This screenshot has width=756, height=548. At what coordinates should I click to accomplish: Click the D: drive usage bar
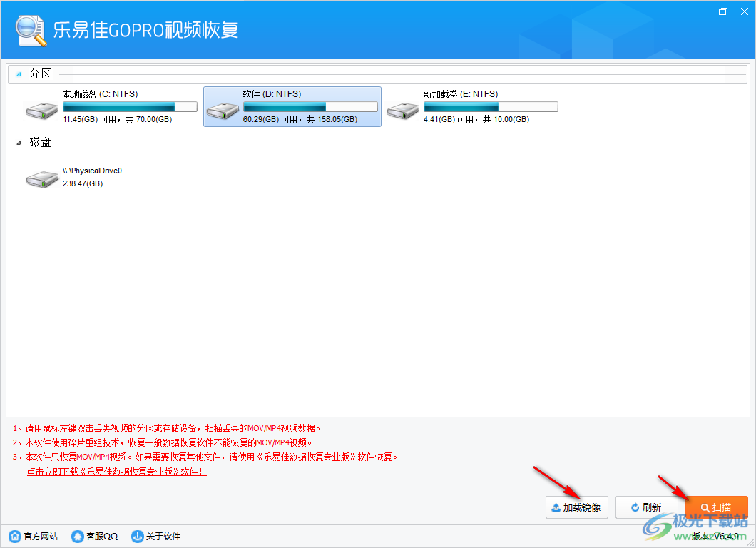[310, 106]
